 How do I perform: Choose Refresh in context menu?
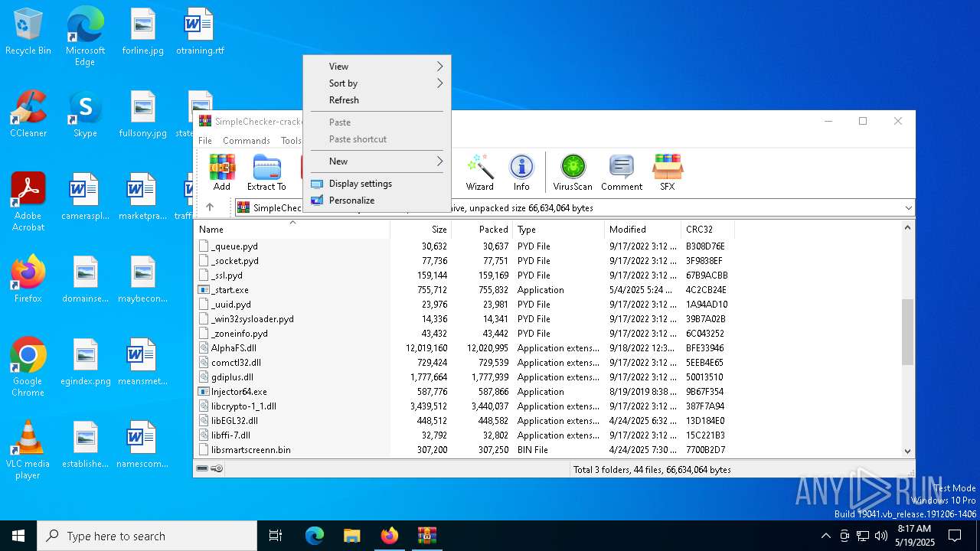pyautogui.click(x=377, y=100)
